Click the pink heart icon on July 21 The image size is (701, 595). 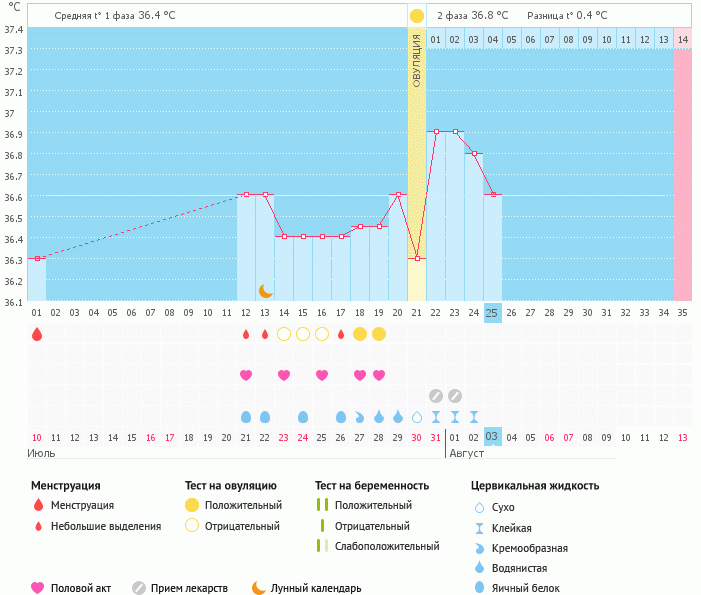pyautogui.click(x=246, y=375)
